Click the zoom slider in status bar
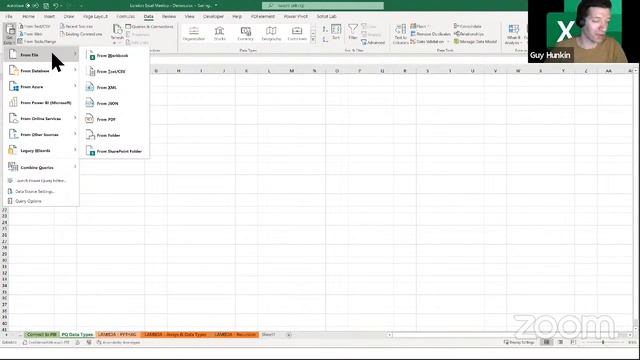 [x=603, y=342]
